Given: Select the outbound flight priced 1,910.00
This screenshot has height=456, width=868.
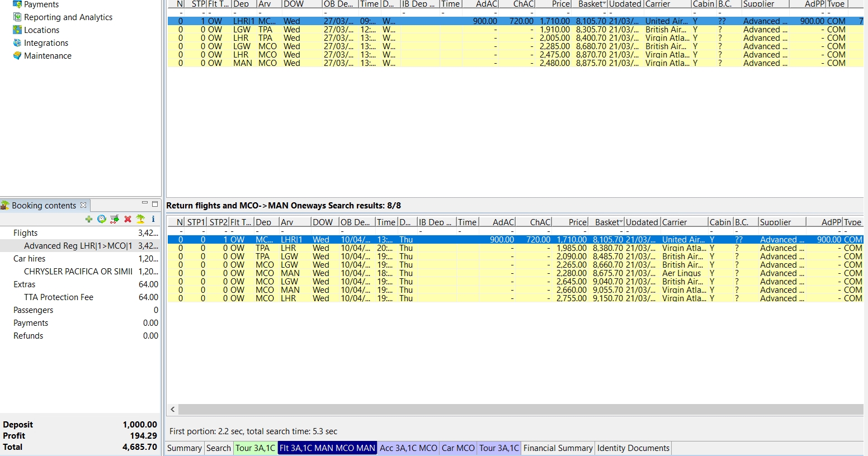Looking at the screenshot, I should pyautogui.click(x=515, y=29).
